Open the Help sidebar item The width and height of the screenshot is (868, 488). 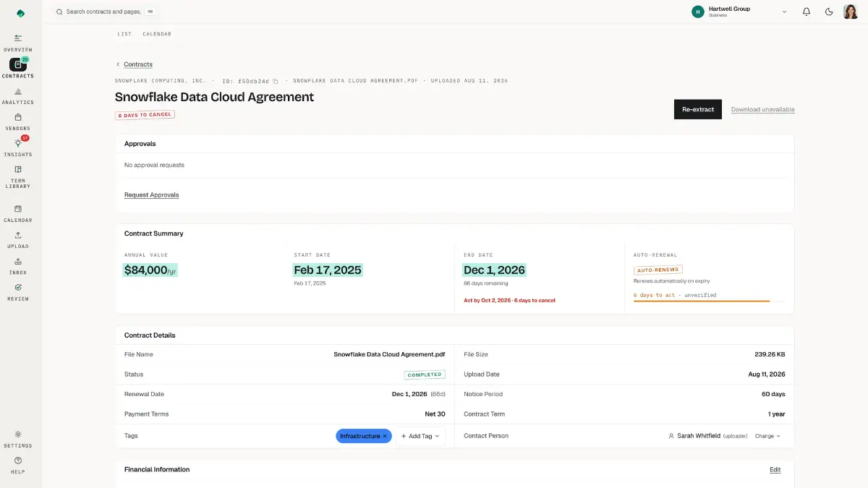click(x=18, y=465)
